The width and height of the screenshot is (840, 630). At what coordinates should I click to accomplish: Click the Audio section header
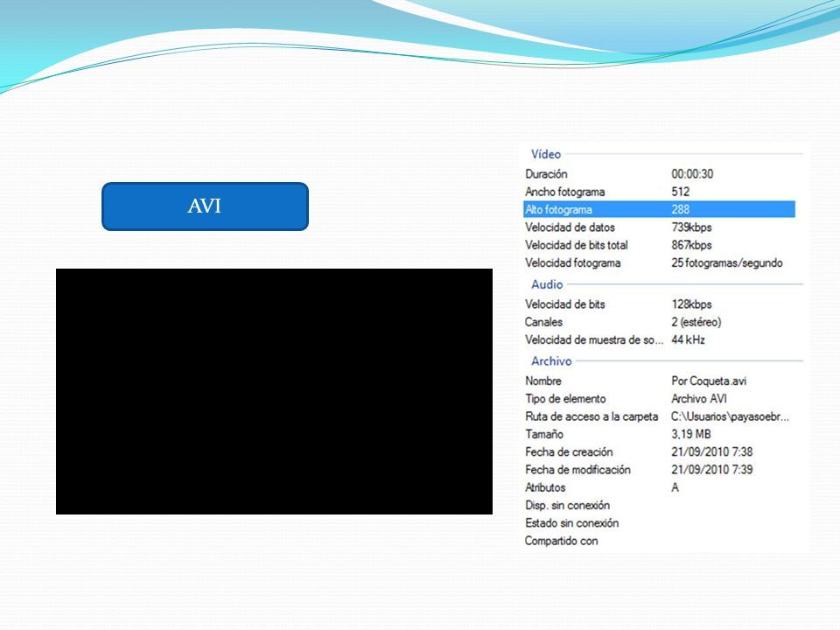(547, 284)
